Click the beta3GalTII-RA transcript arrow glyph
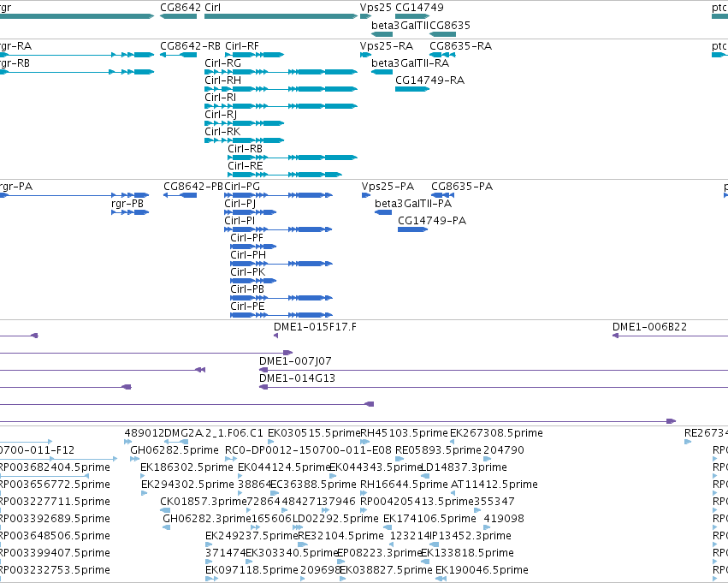Image resolution: width=728 pixels, height=583 pixels. pyautogui.click(x=382, y=72)
